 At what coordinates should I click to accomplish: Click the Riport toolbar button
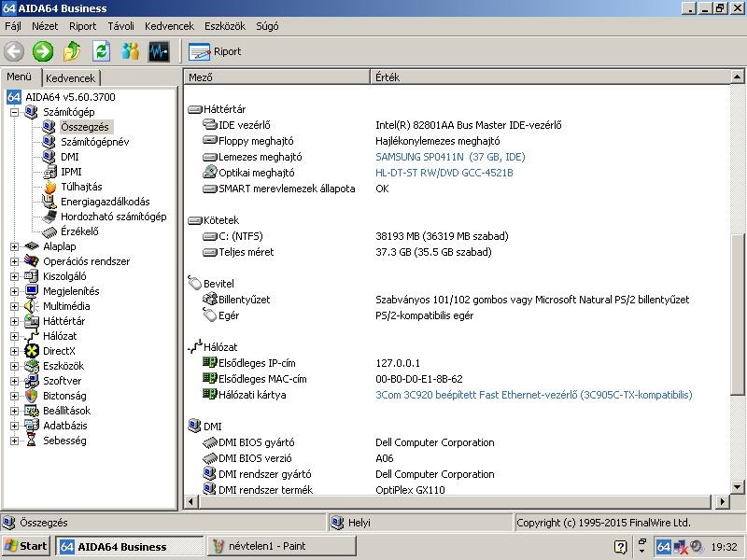click(x=215, y=51)
